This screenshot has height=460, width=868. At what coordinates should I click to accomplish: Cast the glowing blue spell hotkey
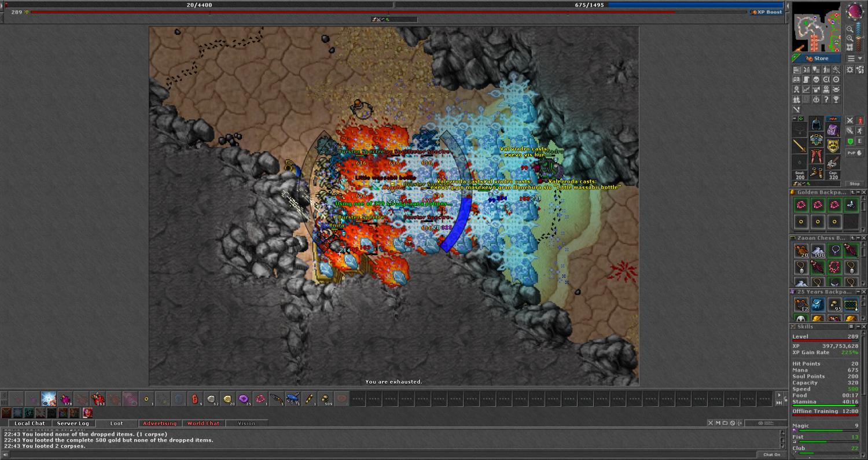pos(49,399)
